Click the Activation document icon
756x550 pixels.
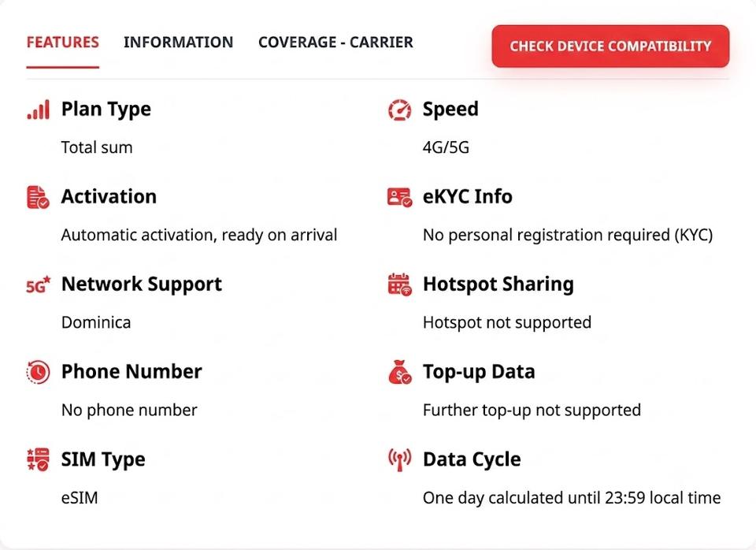[x=38, y=197]
